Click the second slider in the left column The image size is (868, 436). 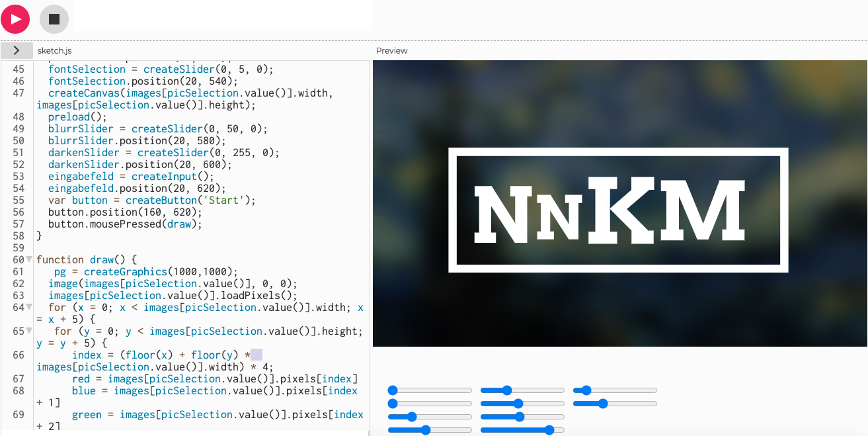[430, 404]
